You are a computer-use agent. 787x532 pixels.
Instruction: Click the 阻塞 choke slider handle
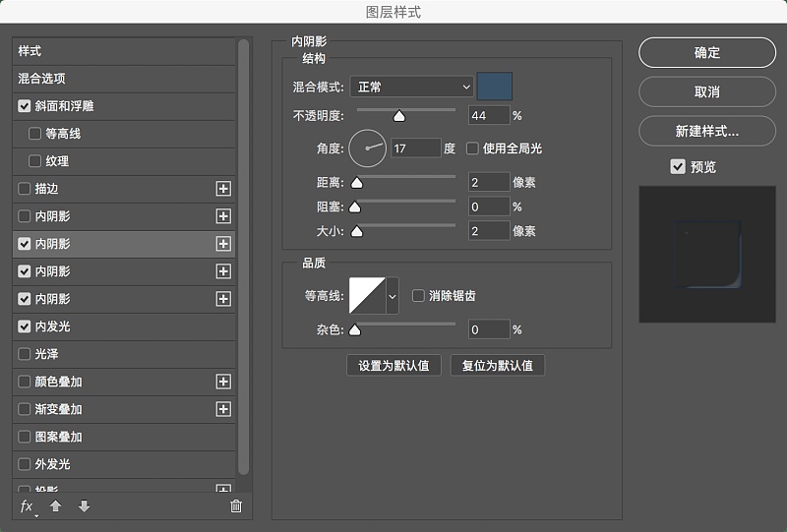click(355, 207)
